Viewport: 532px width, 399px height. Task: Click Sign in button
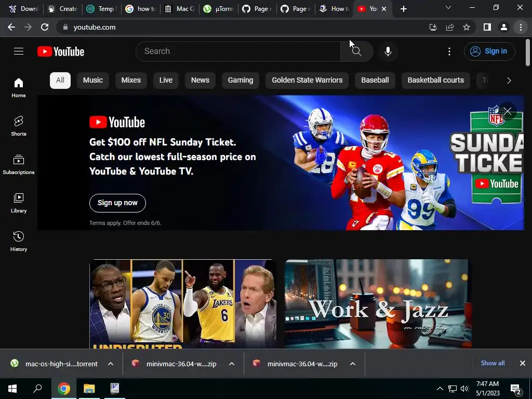click(489, 51)
